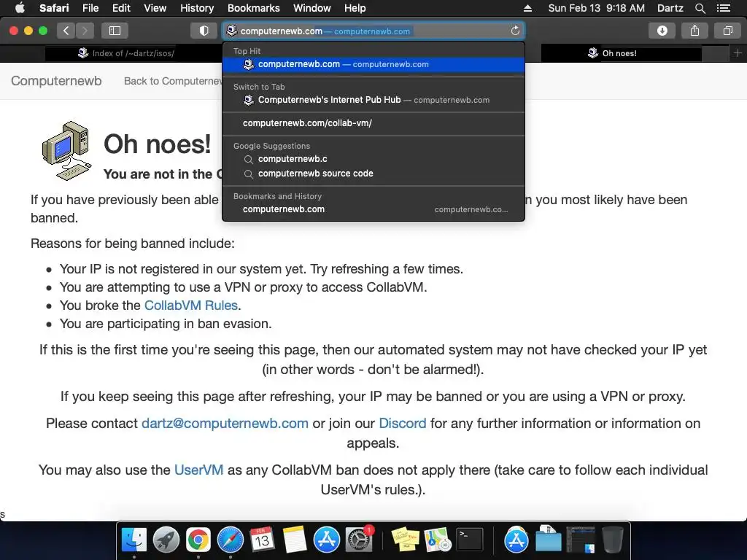
Task: Reload the page with the refresh icon
Action: click(515, 31)
